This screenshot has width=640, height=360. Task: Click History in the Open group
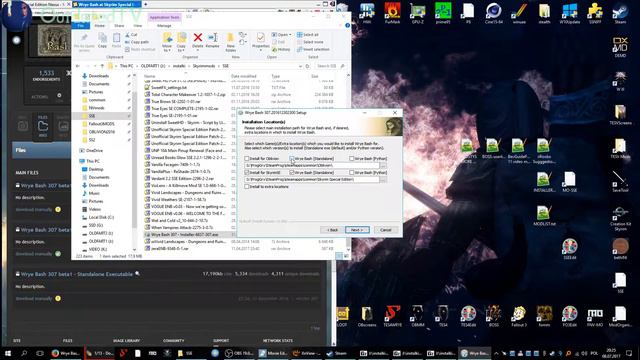(x=281, y=49)
